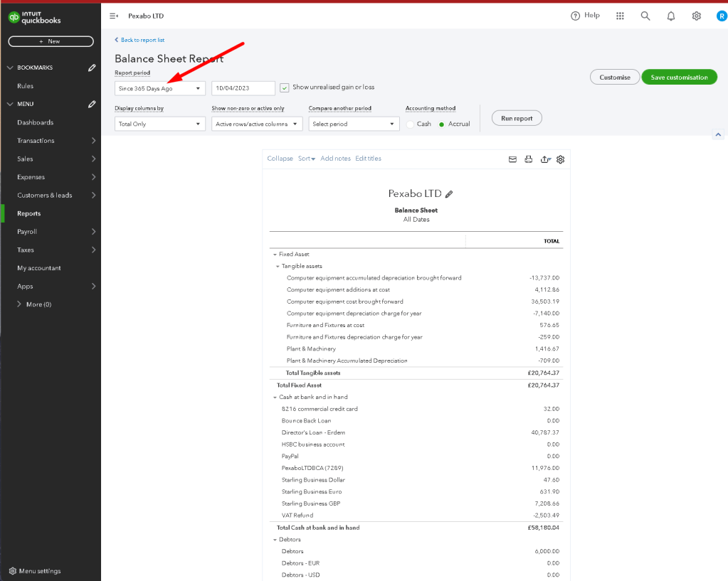This screenshot has width=728, height=581.
Task: Open Compare another period dropdown
Action: click(354, 124)
